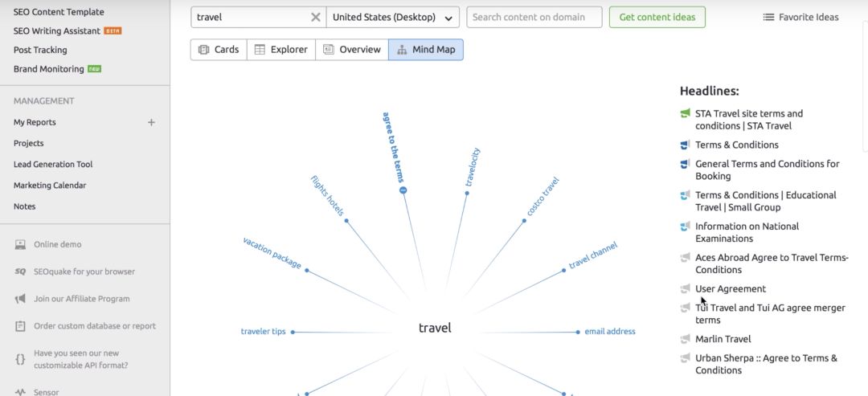This screenshot has height=396, width=868.
Task: Click the Mind Map hierarchy icon
Action: pyautogui.click(x=402, y=49)
